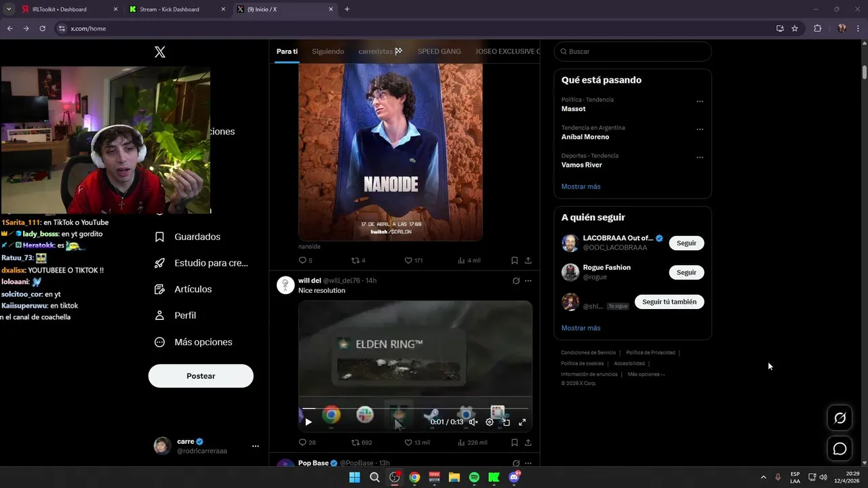This screenshot has height=488, width=868.
Task: Open Chrome three-dot menu
Action: point(858,28)
